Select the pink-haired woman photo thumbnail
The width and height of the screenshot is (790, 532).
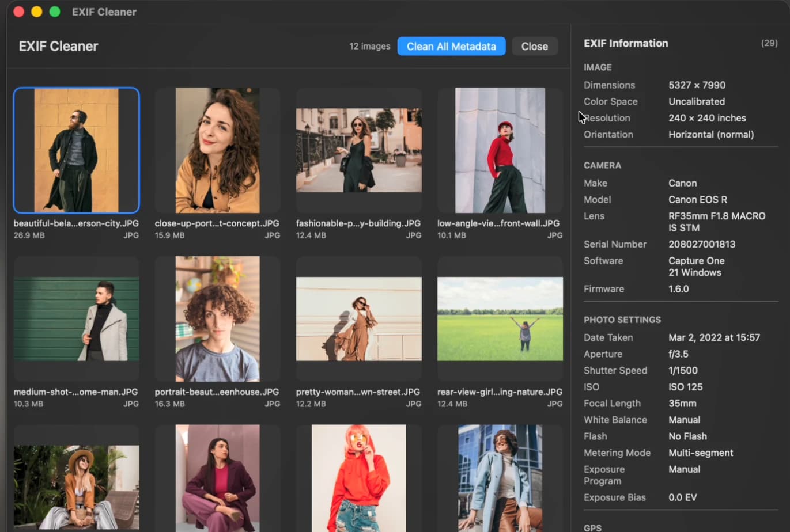pyautogui.click(x=358, y=478)
